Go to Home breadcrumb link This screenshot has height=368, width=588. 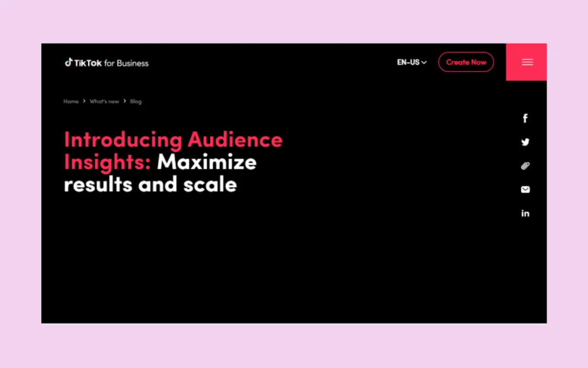[x=71, y=101]
